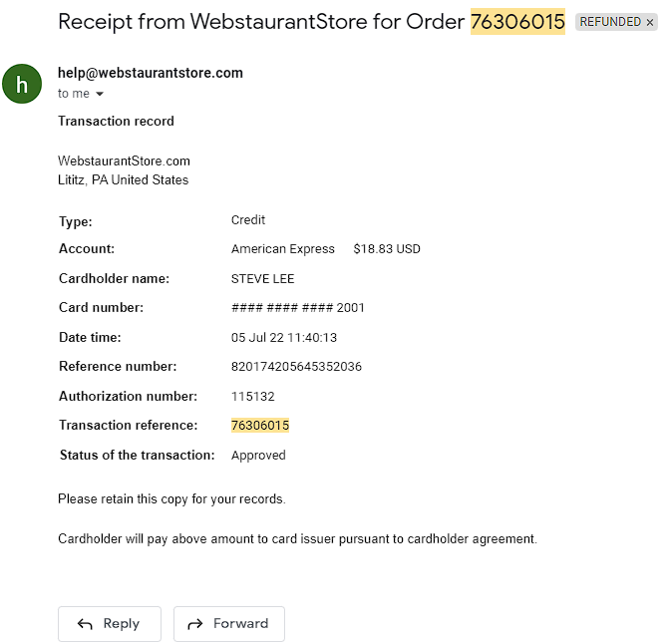Click the cardholder name STEVE LEE
Image resolution: width=668 pixels, height=644 pixels.
tap(262, 278)
